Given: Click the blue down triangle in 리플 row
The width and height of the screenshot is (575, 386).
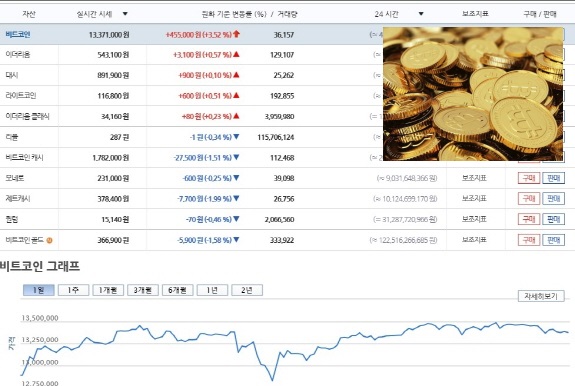Looking at the screenshot, I should click(x=236, y=137).
